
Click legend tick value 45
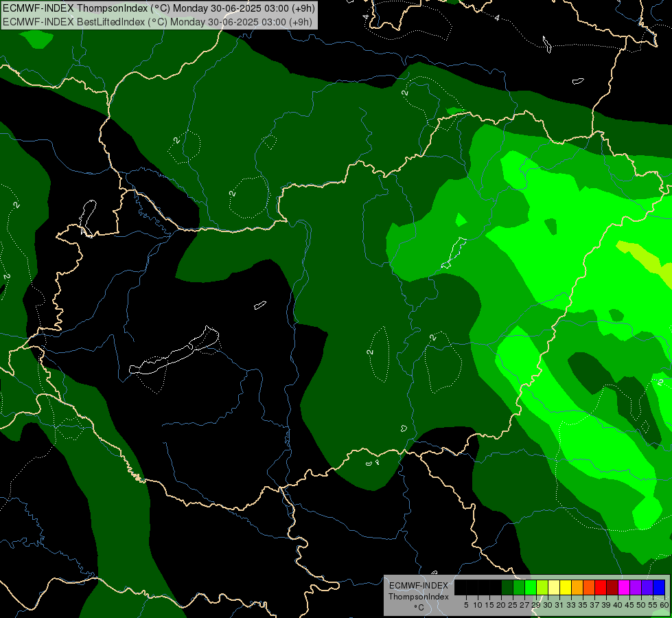629,605
